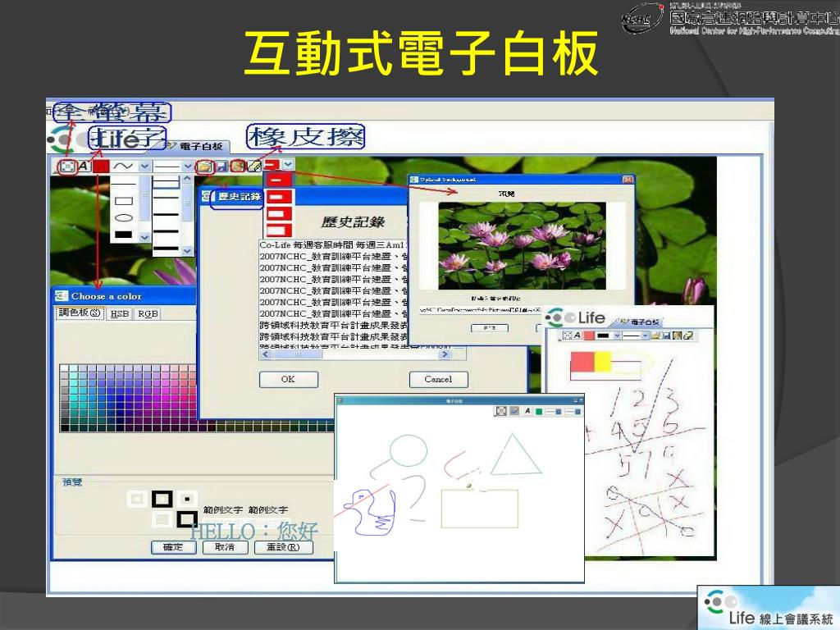This screenshot has height=630, width=840.
Task: Click the save disk icon in main toolbar
Action: pyautogui.click(x=221, y=167)
